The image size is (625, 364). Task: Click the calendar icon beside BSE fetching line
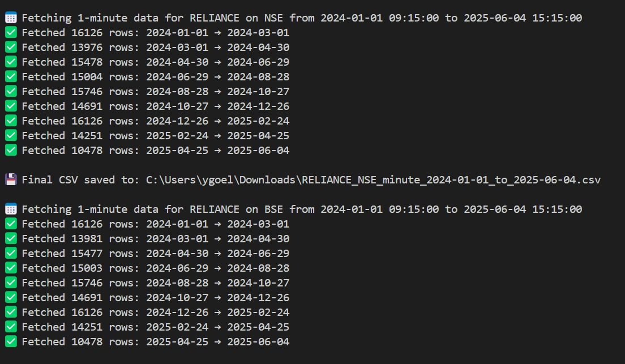(11, 209)
